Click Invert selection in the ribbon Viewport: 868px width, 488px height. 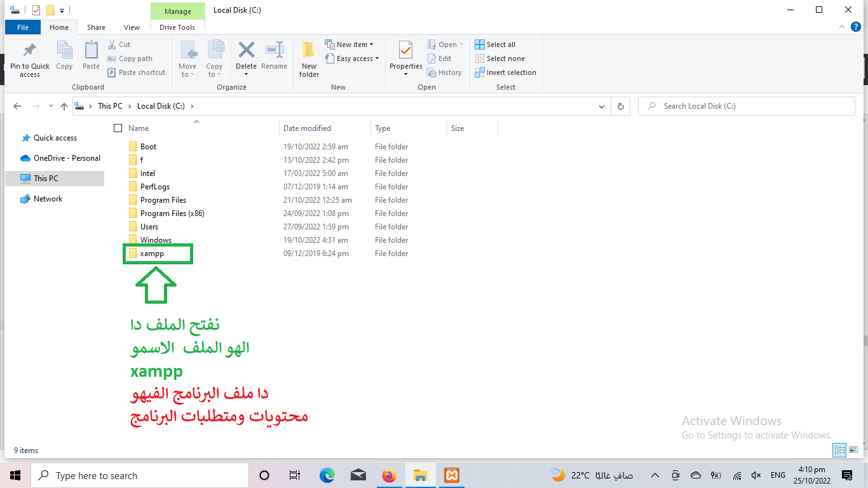point(505,72)
